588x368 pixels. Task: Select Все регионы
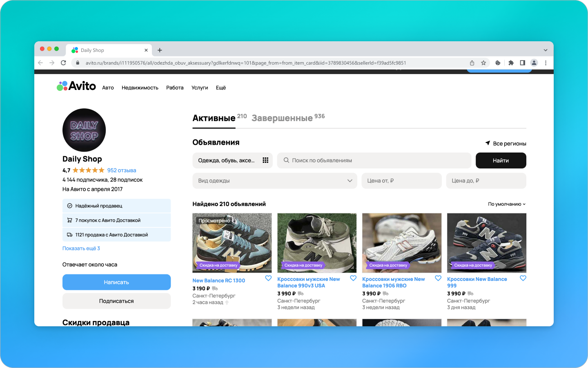[510, 144]
